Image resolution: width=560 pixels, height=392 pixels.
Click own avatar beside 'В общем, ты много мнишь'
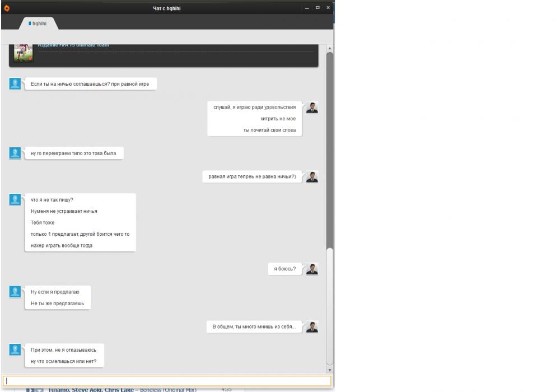[312, 326]
